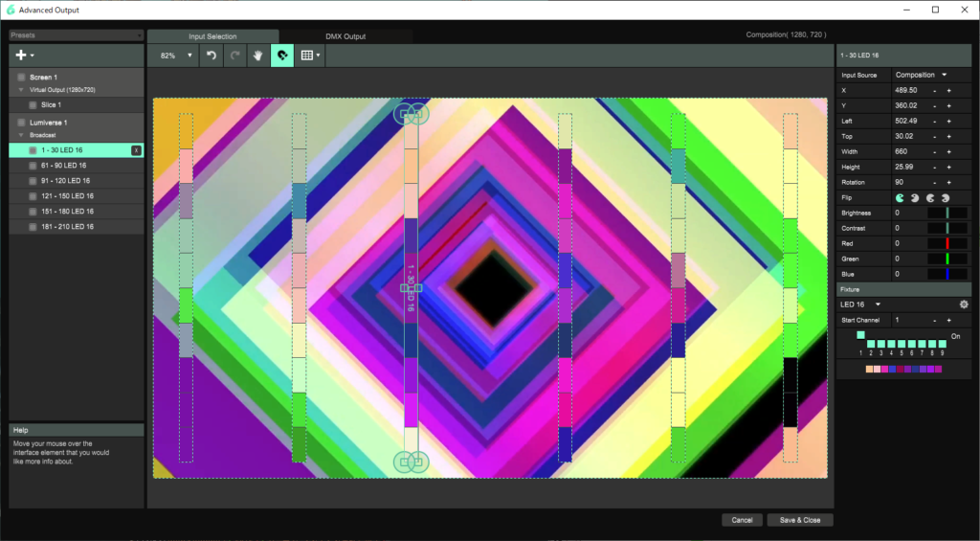The height and width of the screenshot is (541, 980).
Task: Select the hand pan tool
Action: [257, 55]
